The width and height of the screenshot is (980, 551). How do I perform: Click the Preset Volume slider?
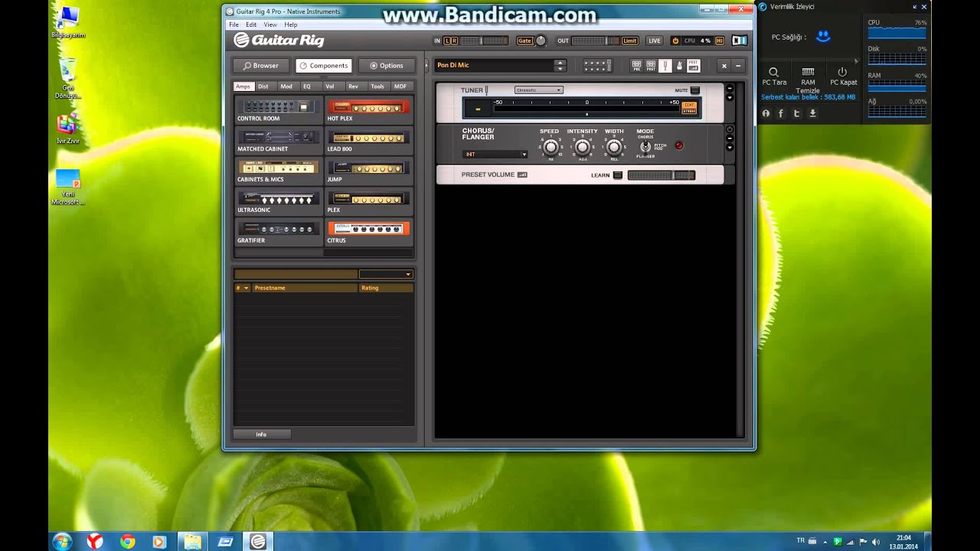pos(661,175)
